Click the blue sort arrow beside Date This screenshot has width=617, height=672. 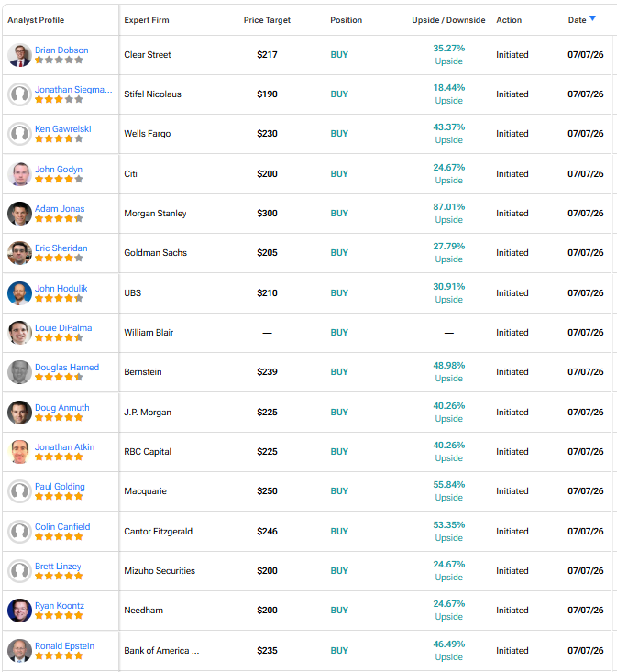[x=592, y=18]
